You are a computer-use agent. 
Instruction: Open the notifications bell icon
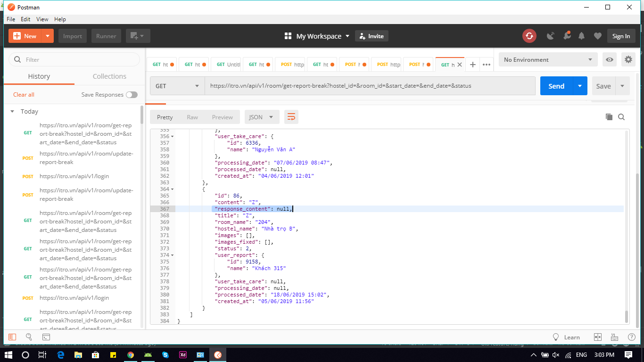tap(582, 36)
